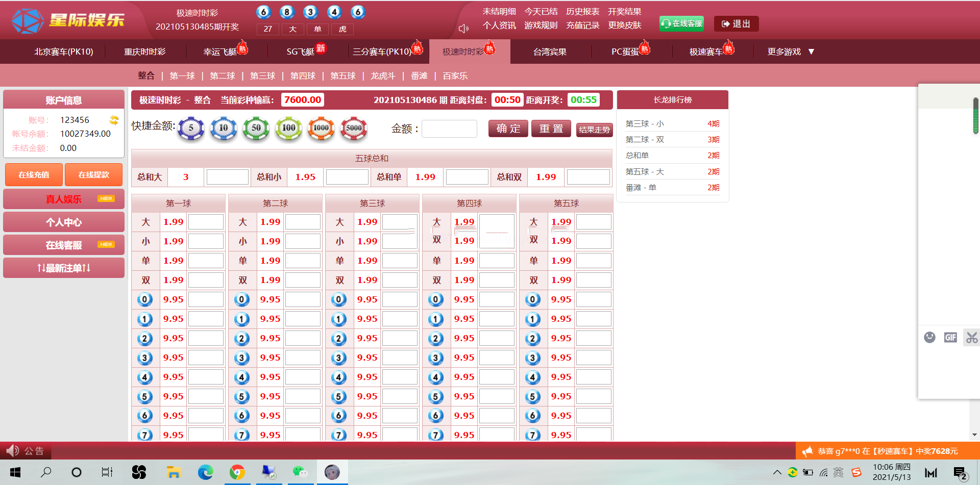Click the scissors screenshot icon
The image size is (980, 485).
[971, 337]
